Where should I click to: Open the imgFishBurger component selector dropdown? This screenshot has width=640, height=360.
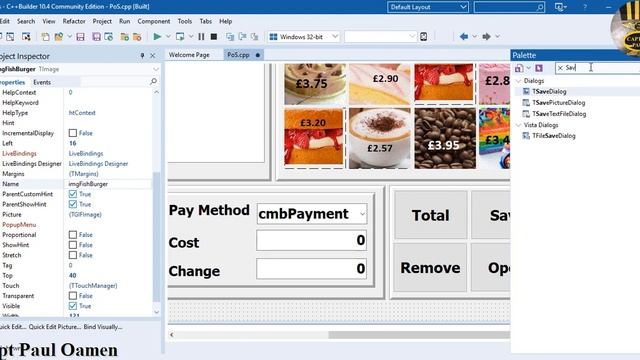coord(156,69)
